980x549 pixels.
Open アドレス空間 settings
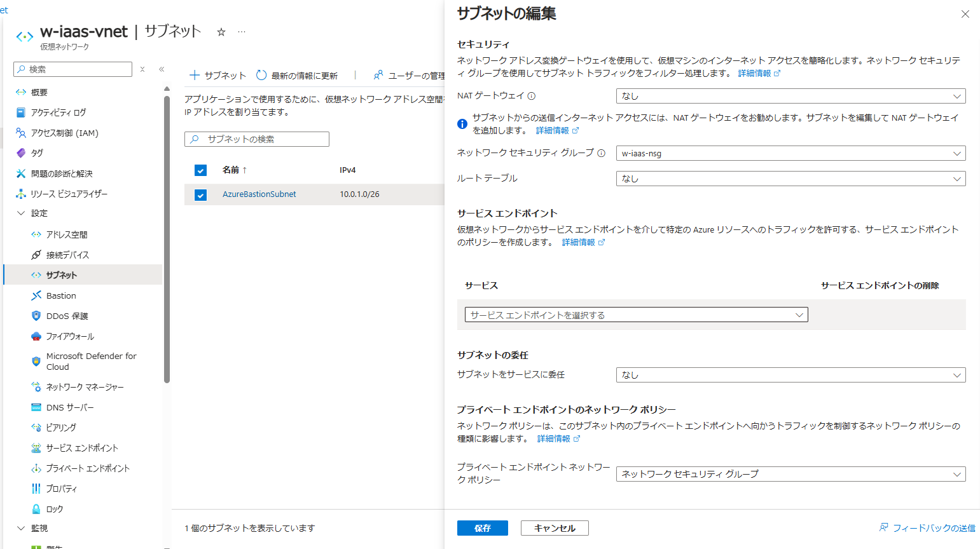67,234
